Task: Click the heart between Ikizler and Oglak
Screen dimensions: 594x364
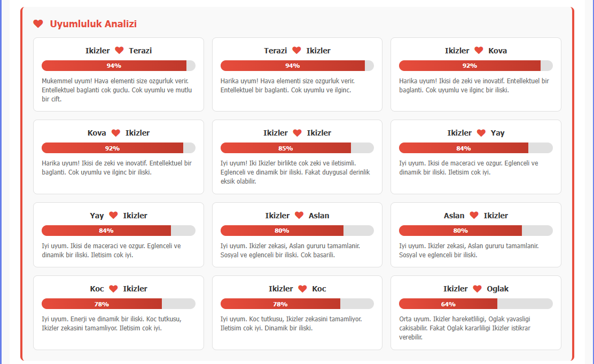Action: [x=476, y=288]
